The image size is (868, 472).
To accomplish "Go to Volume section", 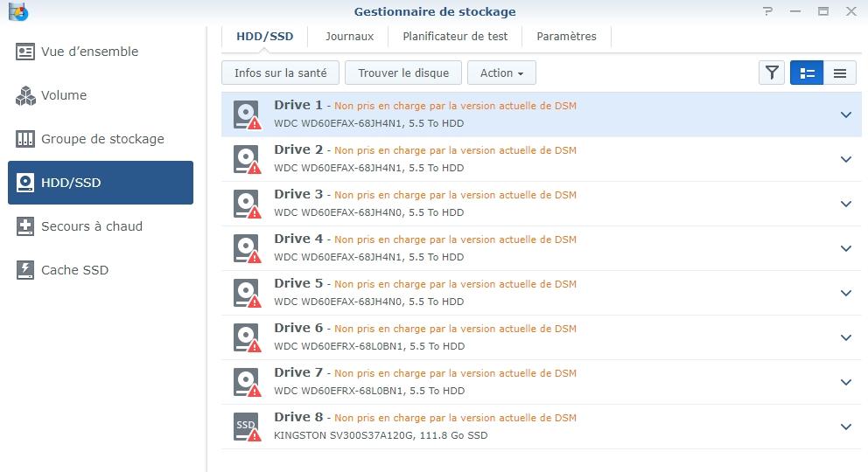I will click(52, 95).
